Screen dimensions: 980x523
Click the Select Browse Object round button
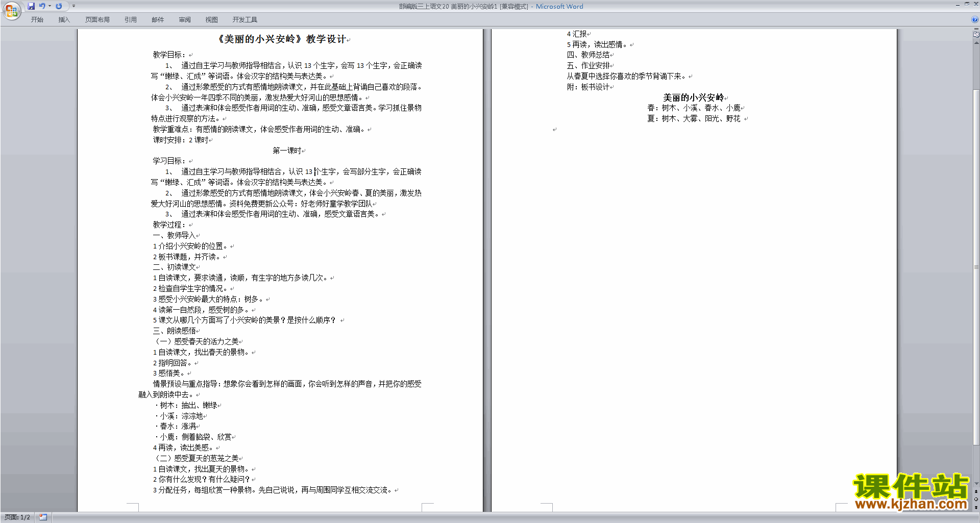pos(976,499)
